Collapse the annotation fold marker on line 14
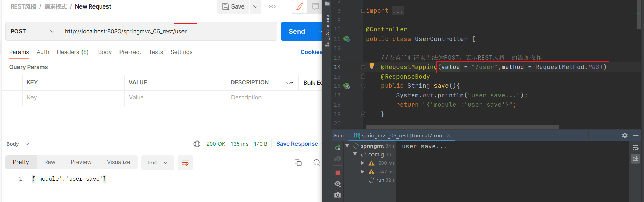This screenshot has height=202, width=644. (363, 67)
